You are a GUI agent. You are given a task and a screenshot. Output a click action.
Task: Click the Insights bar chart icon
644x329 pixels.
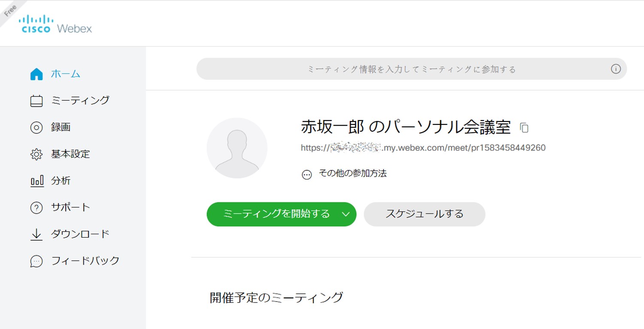click(x=37, y=181)
